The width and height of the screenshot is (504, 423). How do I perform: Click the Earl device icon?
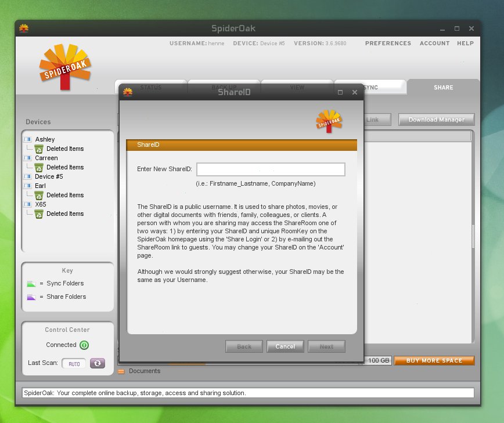pyautogui.click(x=28, y=186)
